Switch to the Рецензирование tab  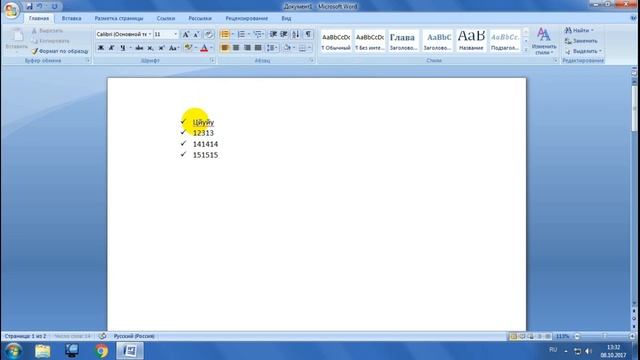point(247,18)
